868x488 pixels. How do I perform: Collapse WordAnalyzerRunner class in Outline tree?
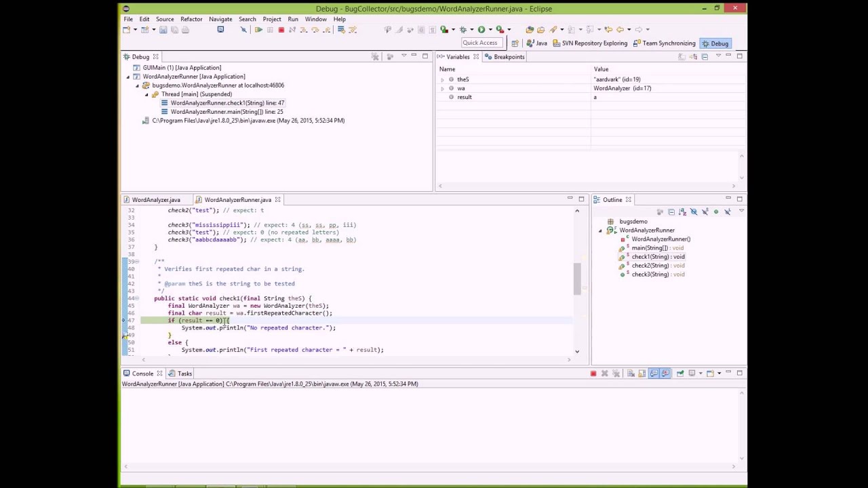[600, 230]
